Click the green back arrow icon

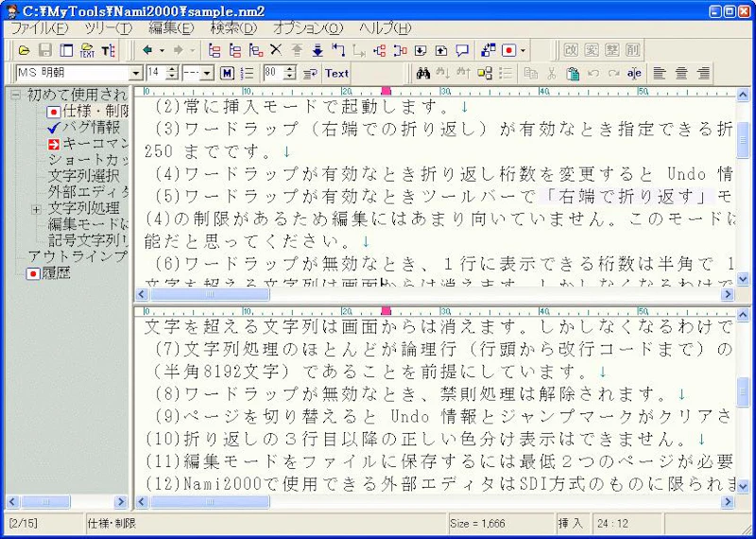click(147, 50)
